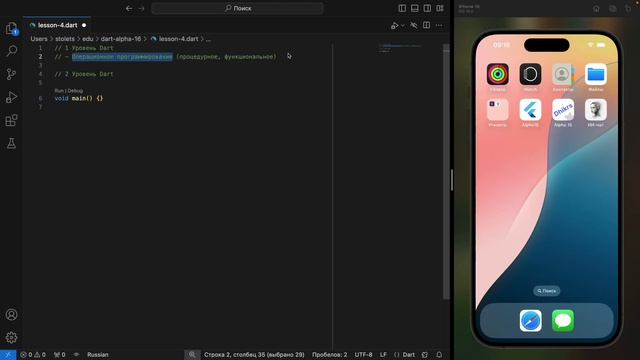Click the Run or Debug editor icon
This screenshot has height=360, width=640.
coord(394,25)
